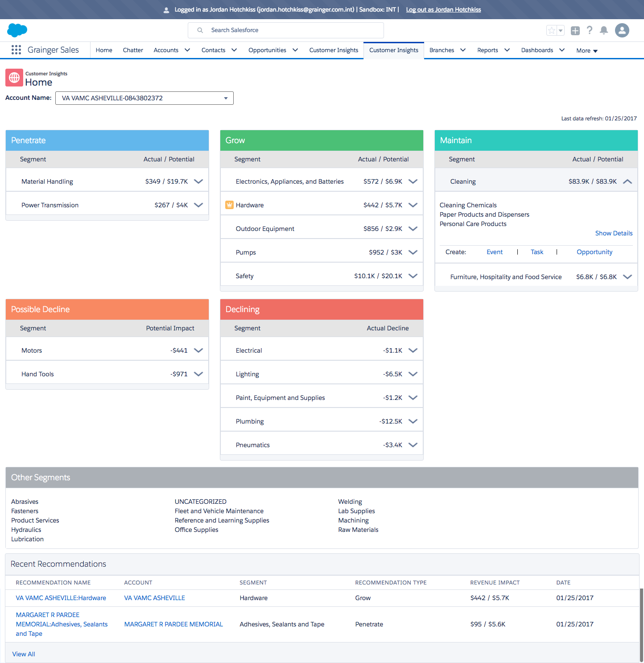Click the Hardware crown badge icon
The height and width of the screenshot is (663, 644).
[x=229, y=205]
